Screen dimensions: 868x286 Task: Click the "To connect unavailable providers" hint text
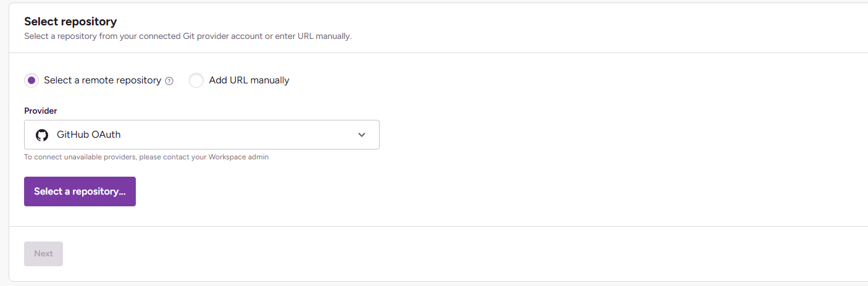click(x=80, y=157)
